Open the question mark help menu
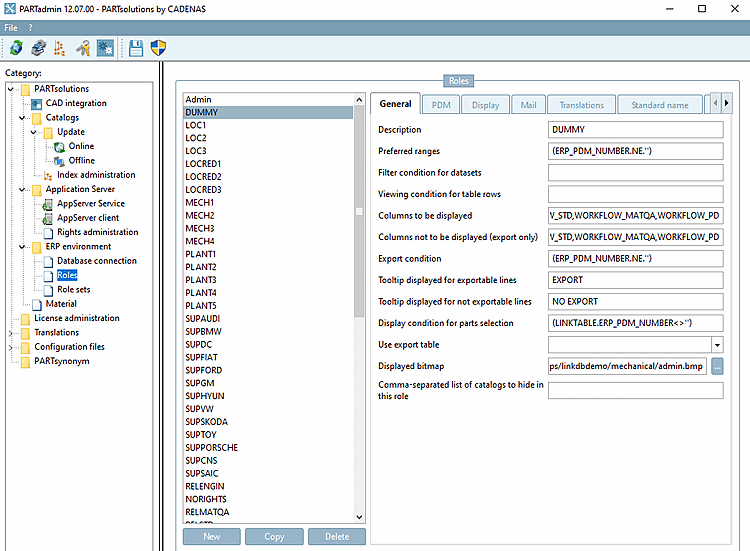 click(30, 28)
